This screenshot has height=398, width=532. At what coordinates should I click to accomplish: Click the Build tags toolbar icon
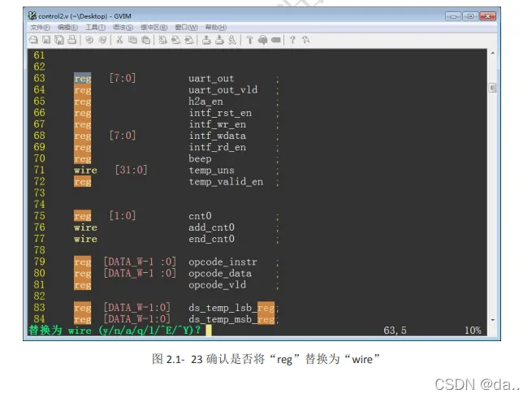pyautogui.click(x=263, y=40)
